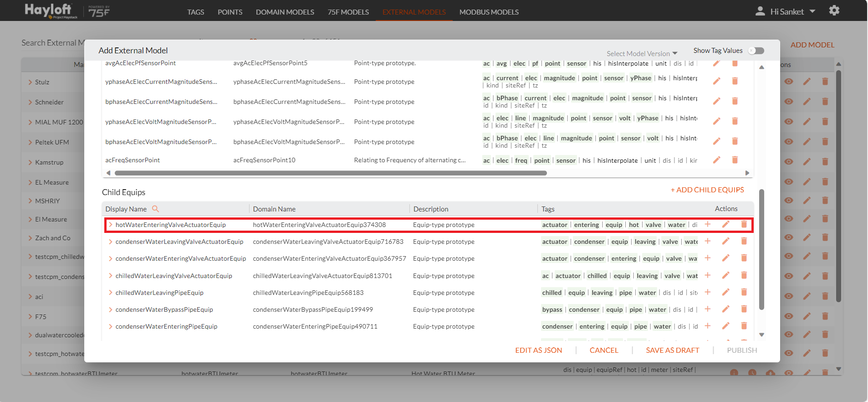Click ADD MODEL button

coord(812,45)
